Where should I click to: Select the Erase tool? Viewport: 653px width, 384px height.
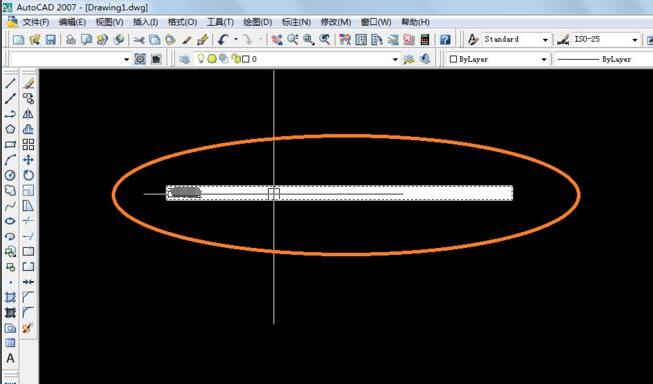28,83
